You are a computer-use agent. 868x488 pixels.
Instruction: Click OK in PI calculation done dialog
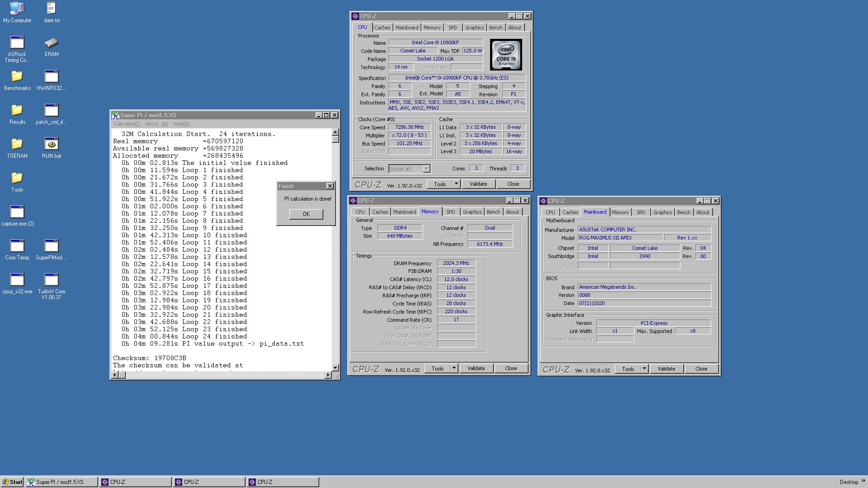(x=306, y=214)
